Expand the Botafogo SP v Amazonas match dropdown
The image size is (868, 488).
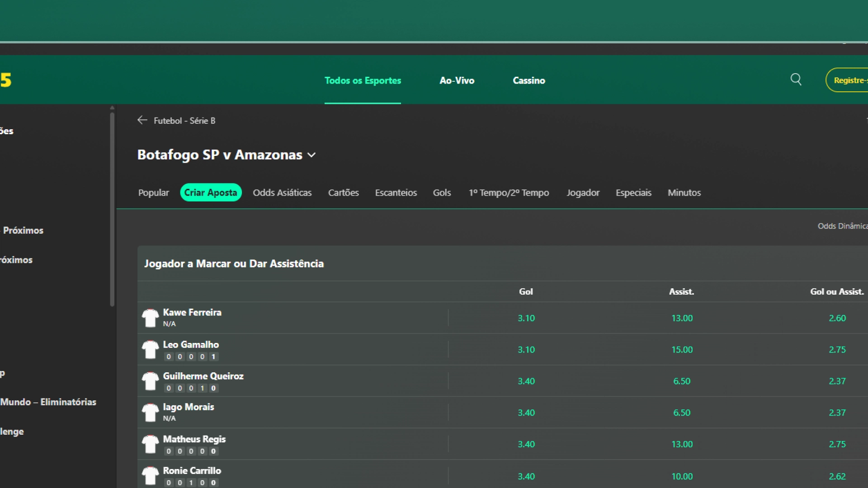(311, 155)
